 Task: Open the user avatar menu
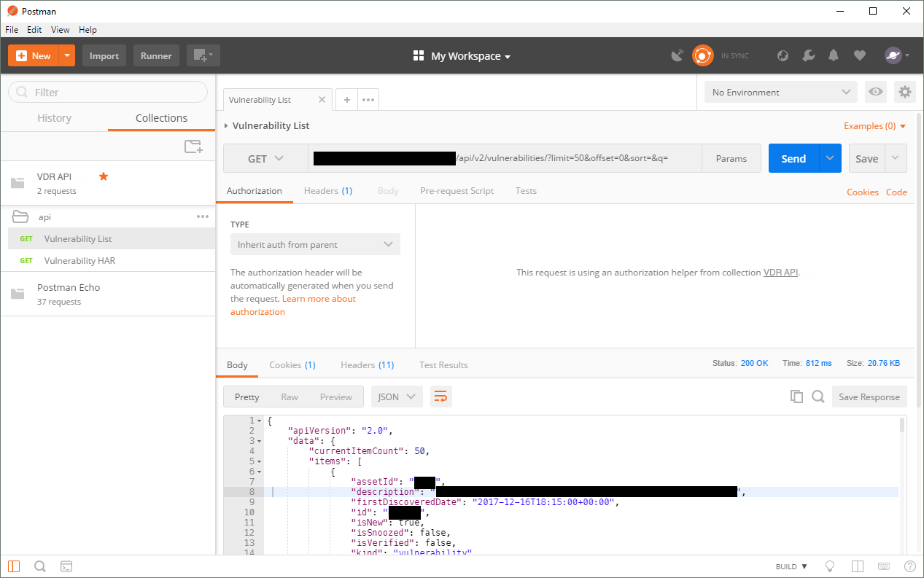(x=896, y=55)
